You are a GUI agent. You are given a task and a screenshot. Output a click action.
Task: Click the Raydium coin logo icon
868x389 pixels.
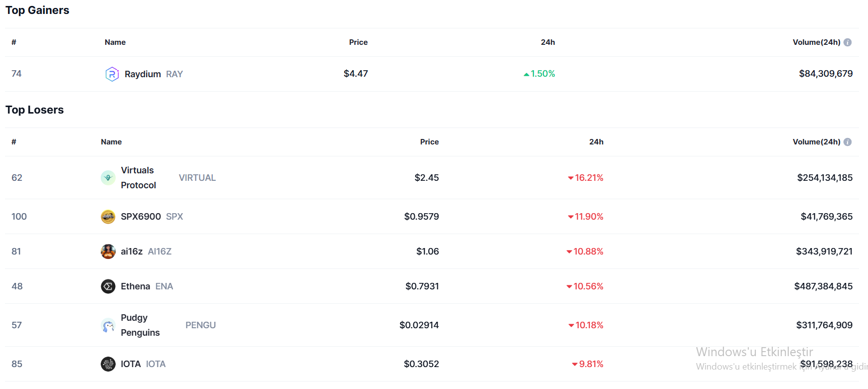click(x=112, y=74)
